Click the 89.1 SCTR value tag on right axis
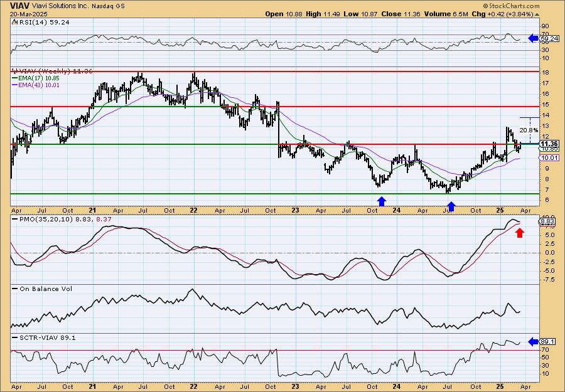 (549, 342)
